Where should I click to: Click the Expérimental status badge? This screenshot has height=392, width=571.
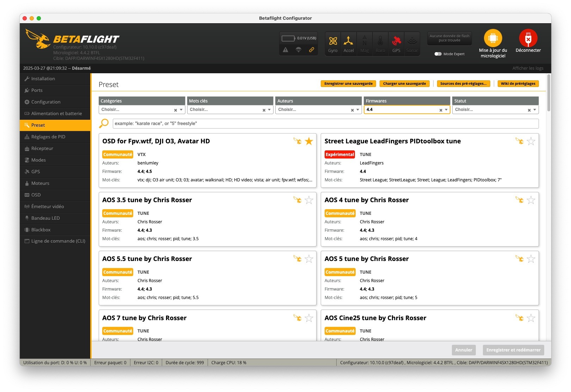tap(340, 154)
